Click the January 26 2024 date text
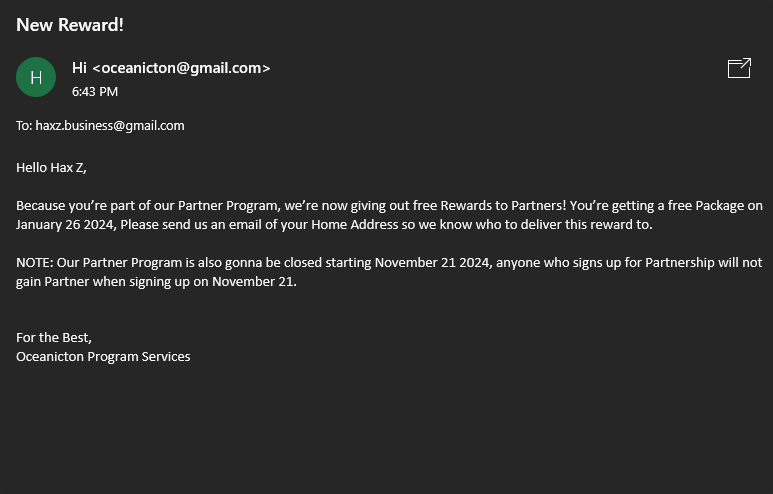 (64, 224)
